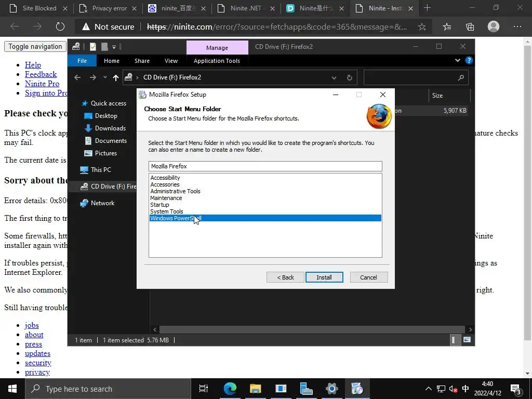The width and height of the screenshot is (532, 399).
Task: Open the notification center icon
Action: [x=516, y=389]
